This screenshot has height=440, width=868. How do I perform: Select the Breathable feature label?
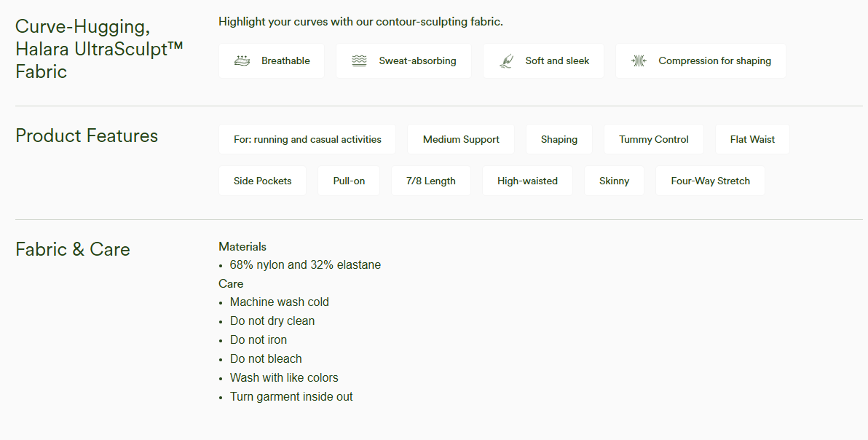(285, 61)
